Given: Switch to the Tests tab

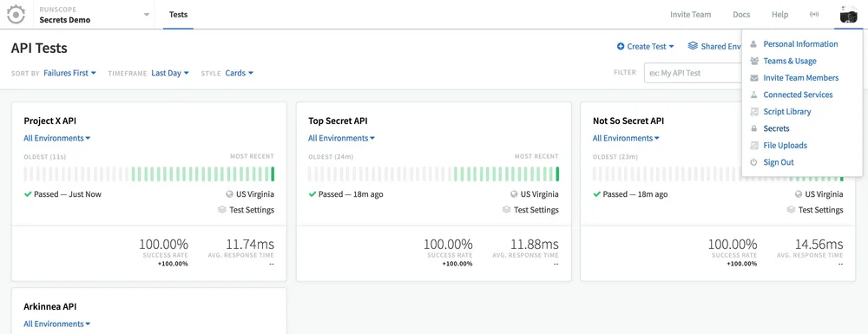Looking at the screenshot, I should tap(178, 15).
